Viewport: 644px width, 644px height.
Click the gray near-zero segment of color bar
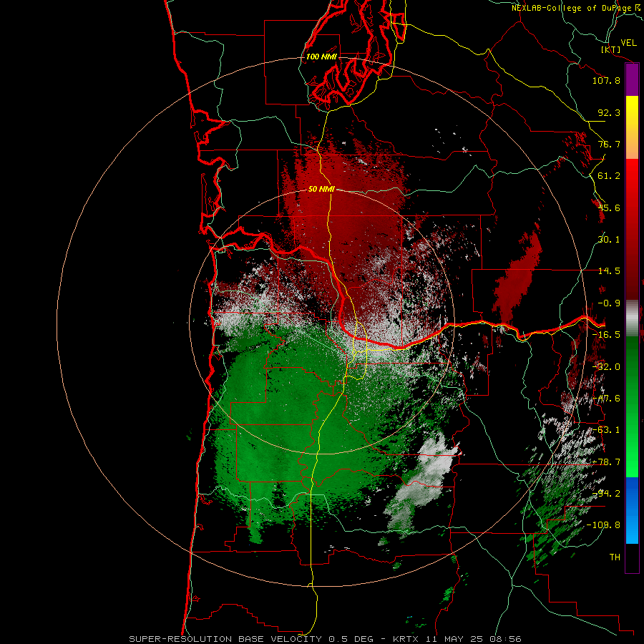click(632, 318)
